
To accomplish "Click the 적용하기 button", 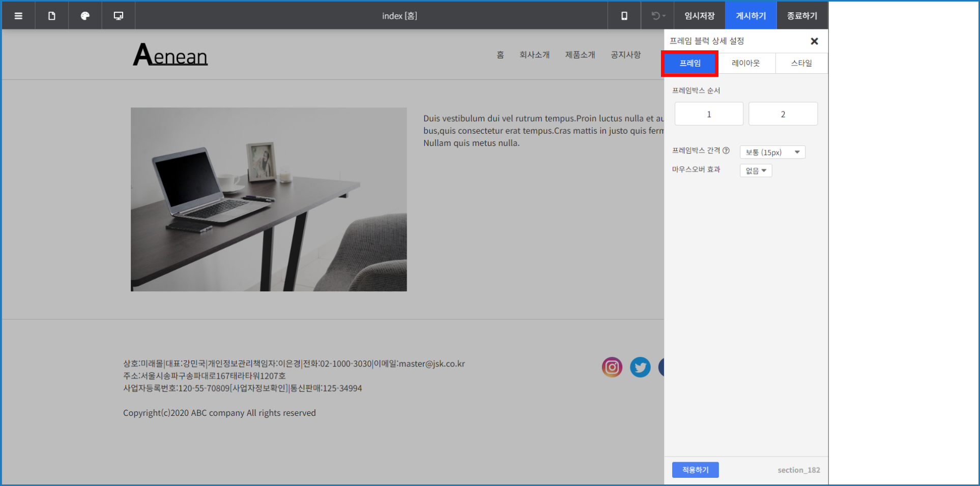I will pyautogui.click(x=695, y=470).
